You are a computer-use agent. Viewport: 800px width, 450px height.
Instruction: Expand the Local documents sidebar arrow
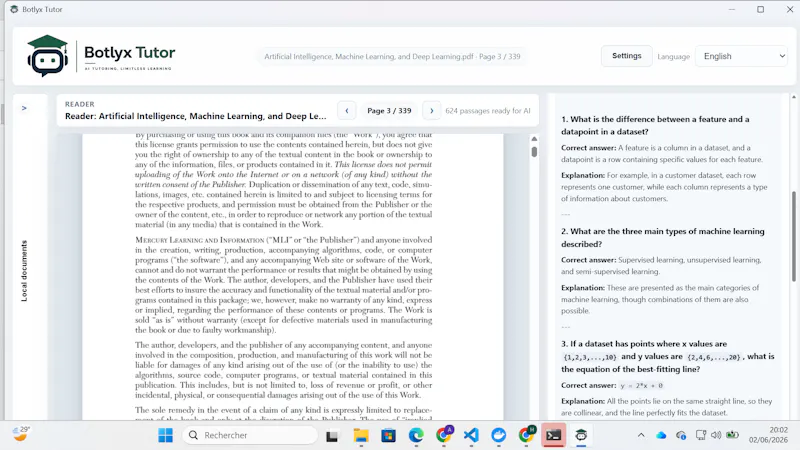coord(24,108)
